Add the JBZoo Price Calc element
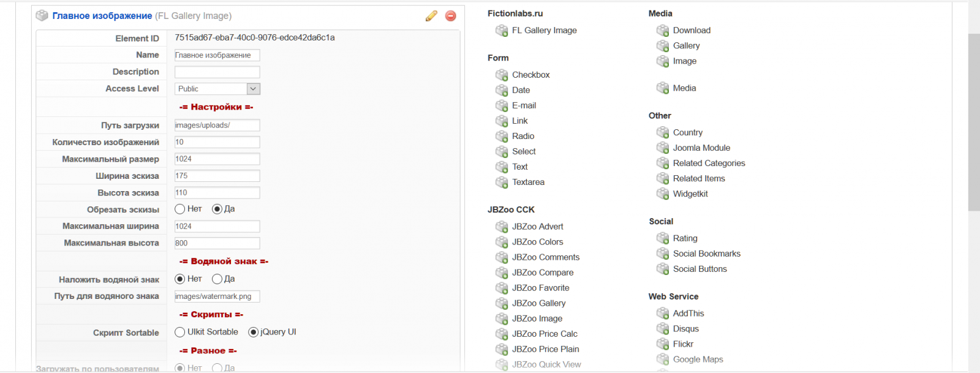The height and width of the screenshot is (373, 980). click(x=545, y=334)
